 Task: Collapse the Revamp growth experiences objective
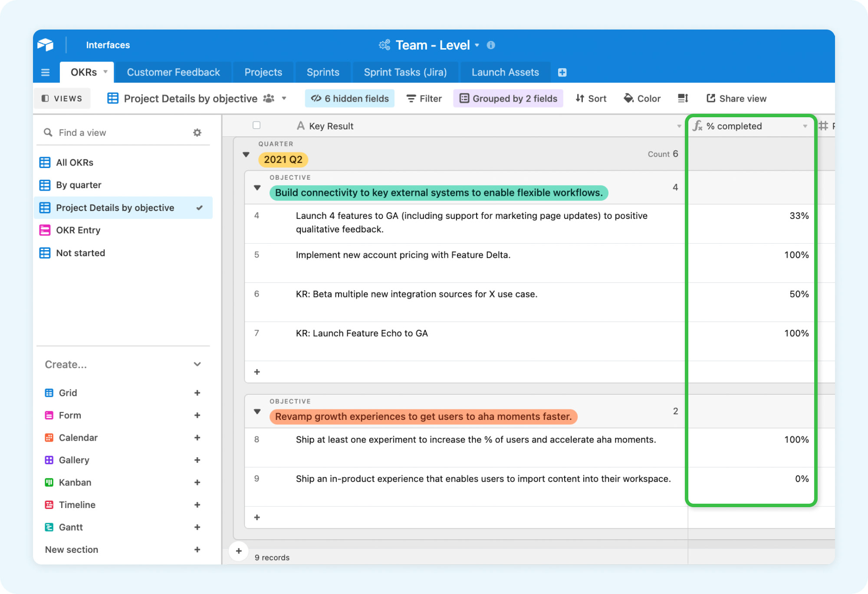point(257,411)
